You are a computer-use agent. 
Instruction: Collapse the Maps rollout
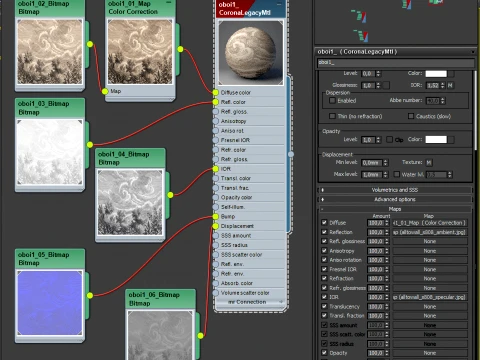coord(395,209)
